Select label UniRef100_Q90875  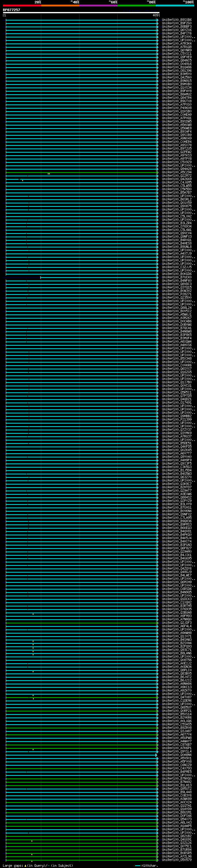click(176, 206)
